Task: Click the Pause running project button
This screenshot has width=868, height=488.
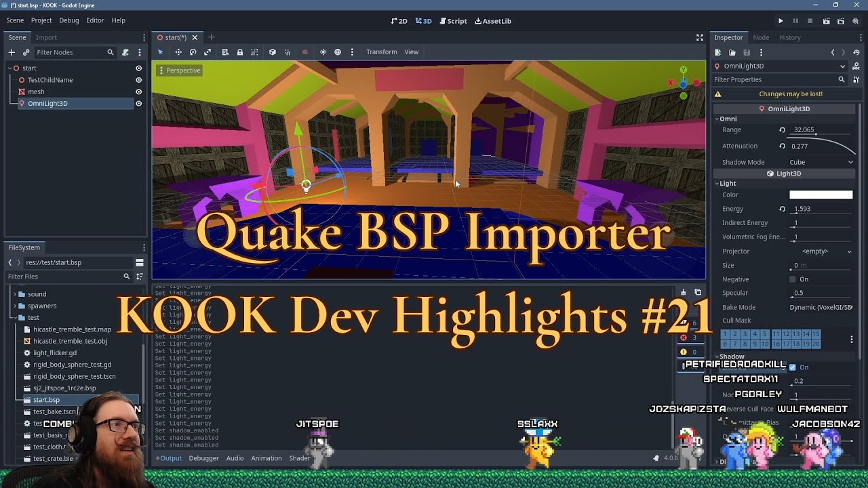Action: [795, 21]
